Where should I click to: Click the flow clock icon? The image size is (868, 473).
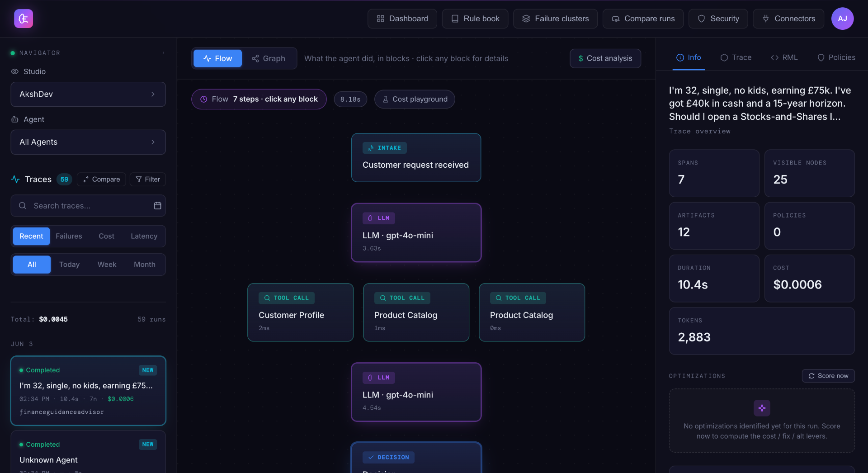pos(204,99)
